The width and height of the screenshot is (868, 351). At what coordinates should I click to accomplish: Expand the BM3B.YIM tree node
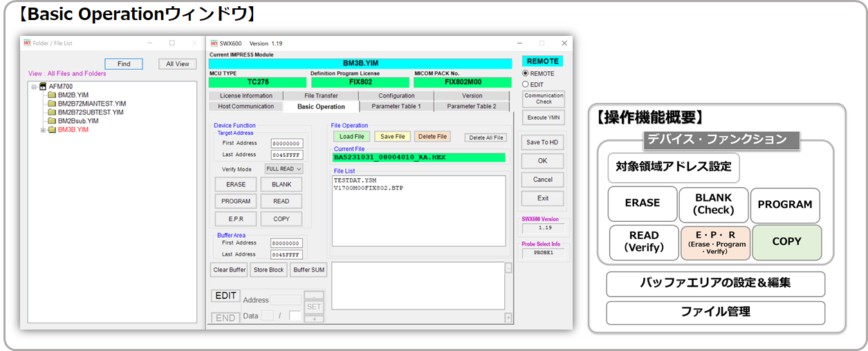[x=43, y=130]
